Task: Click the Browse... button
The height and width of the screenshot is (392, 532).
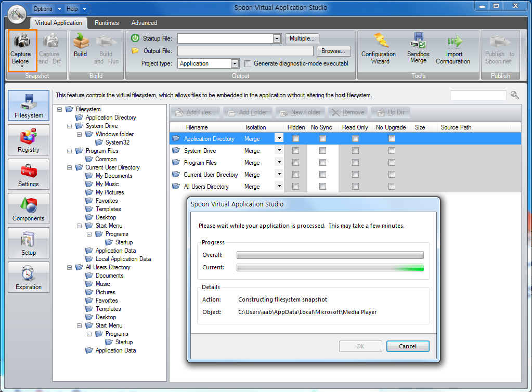Action: tap(333, 51)
